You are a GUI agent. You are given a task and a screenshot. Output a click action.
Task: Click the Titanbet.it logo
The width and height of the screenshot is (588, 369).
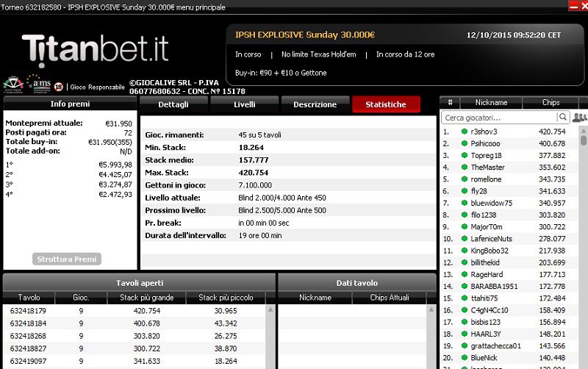point(96,50)
